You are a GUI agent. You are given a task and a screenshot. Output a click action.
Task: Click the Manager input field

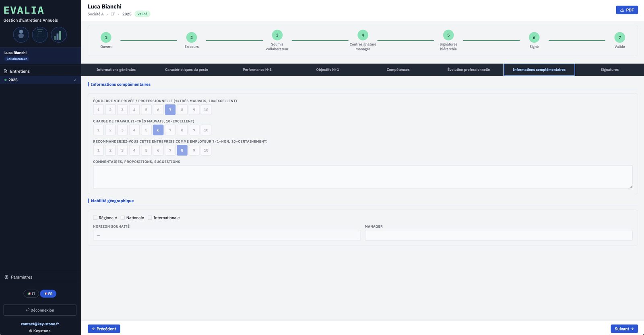pyautogui.click(x=499, y=235)
